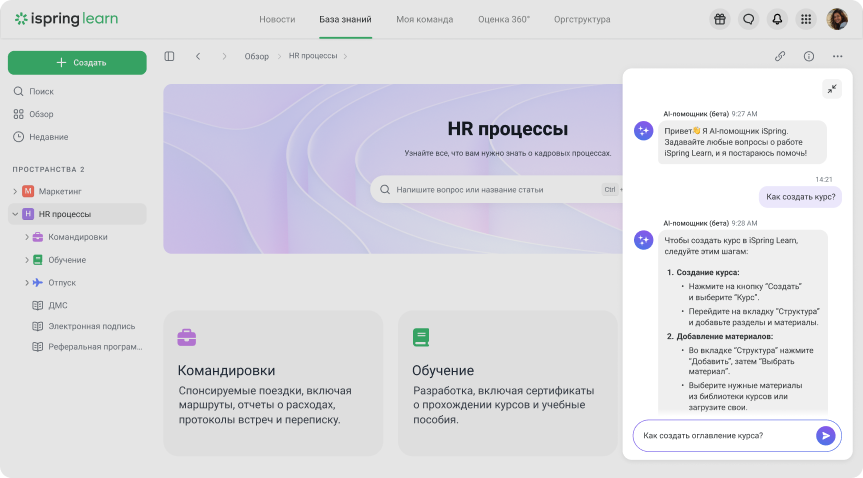Open the Обучение card
The height and width of the screenshot is (478, 863).
(x=507, y=383)
